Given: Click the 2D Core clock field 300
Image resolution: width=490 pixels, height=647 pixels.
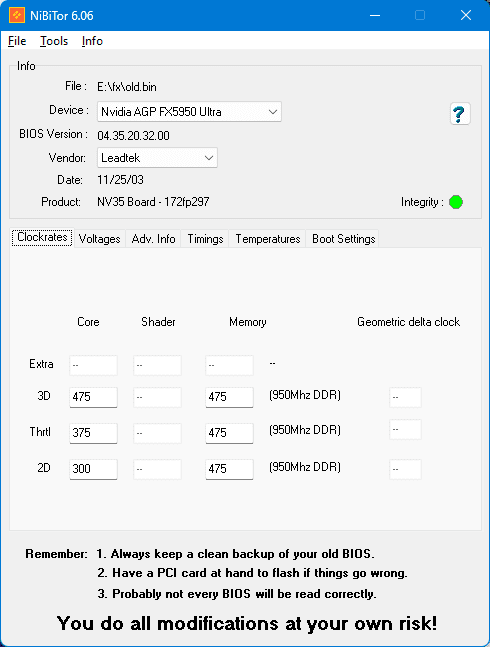Looking at the screenshot, I should click(x=93, y=469).
